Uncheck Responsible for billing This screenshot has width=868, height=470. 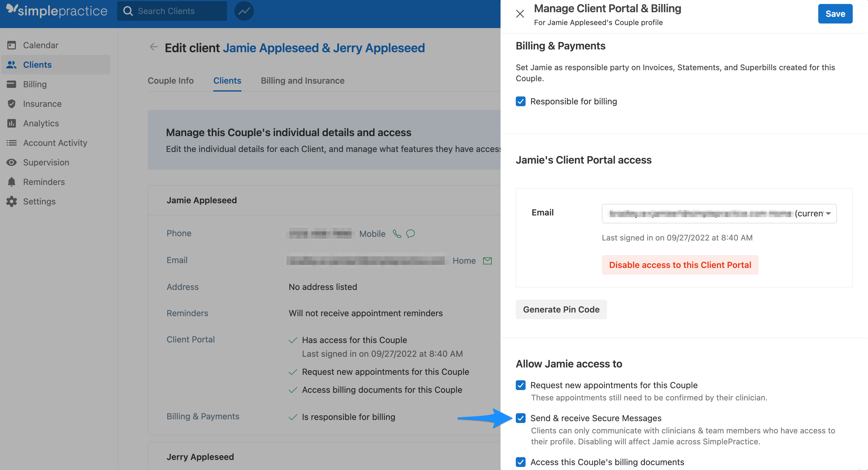point(520,101)
